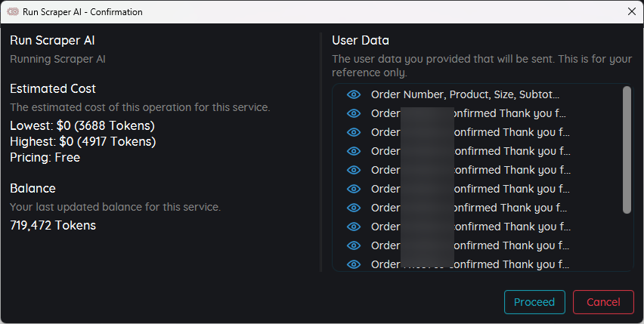The width and height of the screenshot is (644, 324).
Task: Toggle the eye icon on the ninth User Data row
Action: [x=353, y=245]
